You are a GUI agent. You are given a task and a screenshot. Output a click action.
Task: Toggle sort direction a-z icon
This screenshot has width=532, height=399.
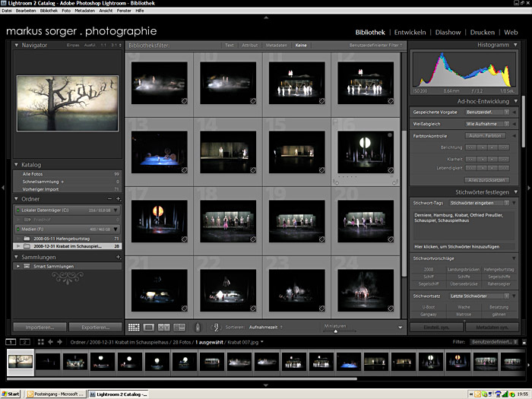216,327
